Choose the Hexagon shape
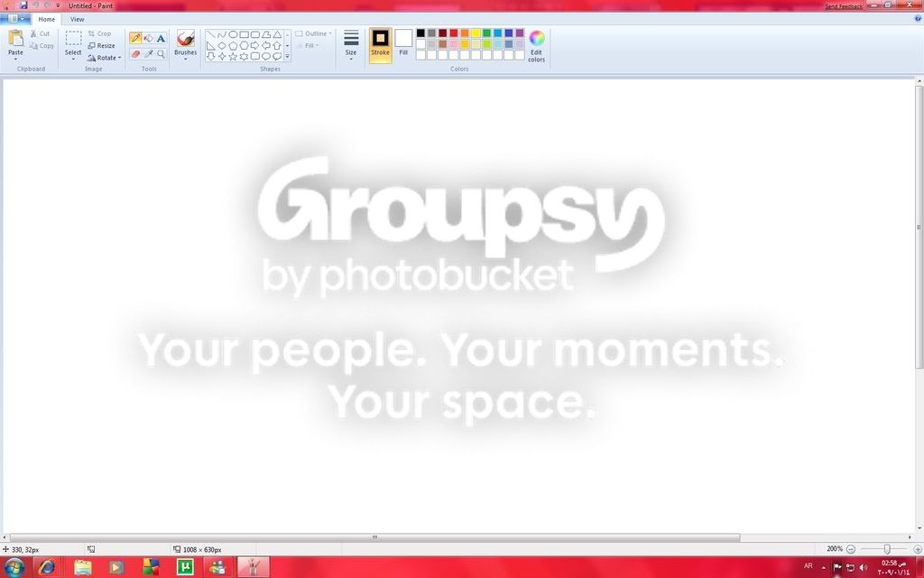Viewport: 924px width, 578px height. click(244, 45)
